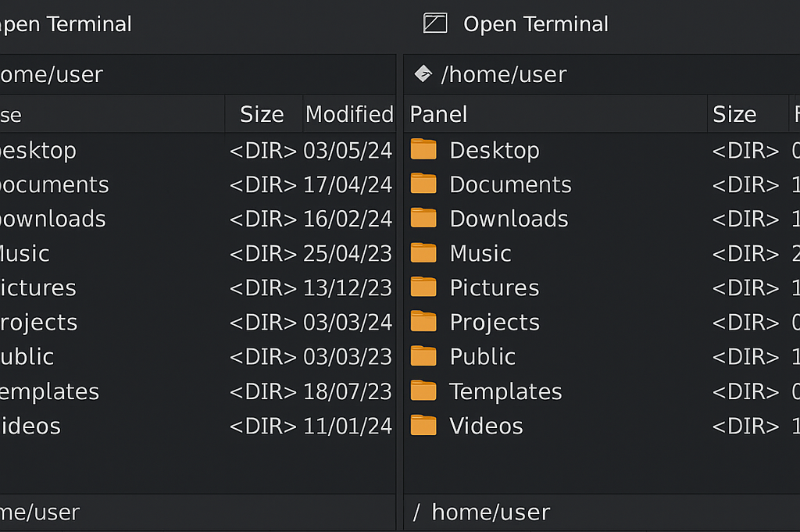The image size is (800, 532).
Task: Sort left panel by Size column header
Action: point(262,114)
